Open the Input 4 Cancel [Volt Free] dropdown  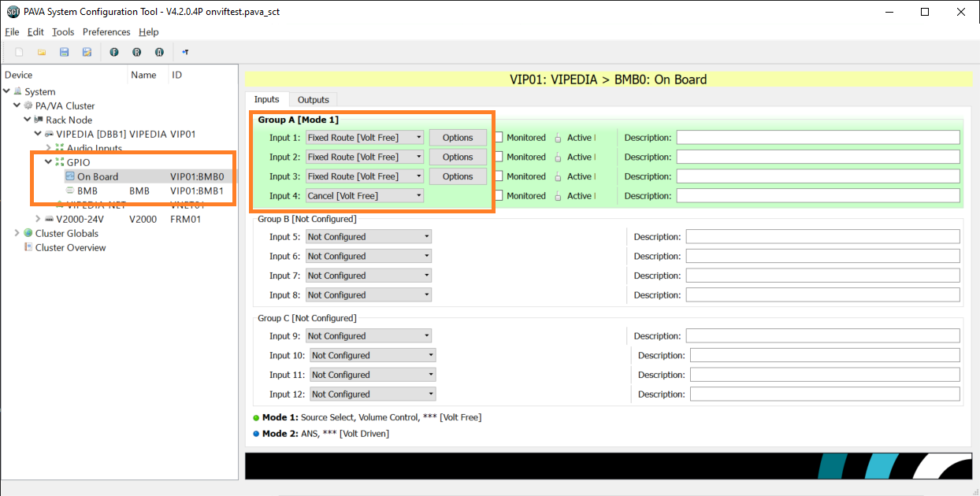tap(365, 196)
